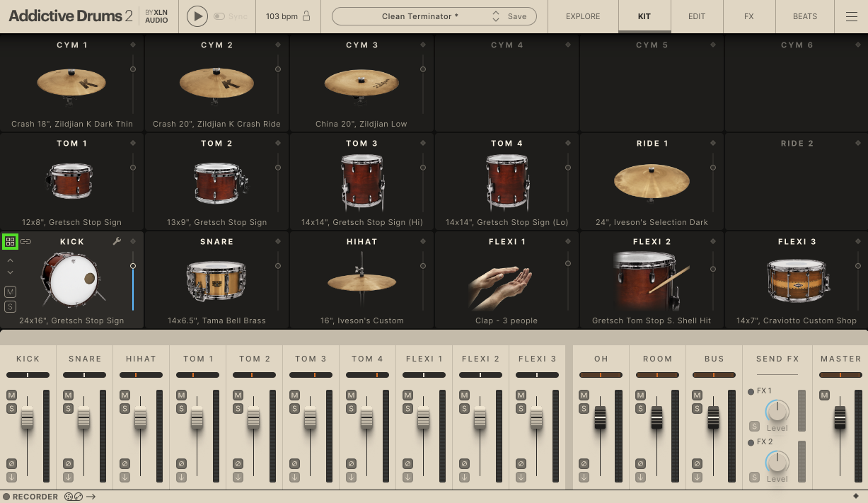
Task: Click the diamond icon in the bottom-right status bar
Action: pyautogui.click(x=856, y=496)
